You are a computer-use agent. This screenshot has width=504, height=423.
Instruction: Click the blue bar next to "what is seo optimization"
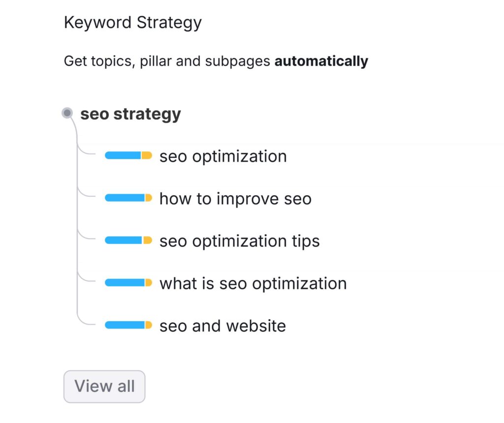(125, 283)
